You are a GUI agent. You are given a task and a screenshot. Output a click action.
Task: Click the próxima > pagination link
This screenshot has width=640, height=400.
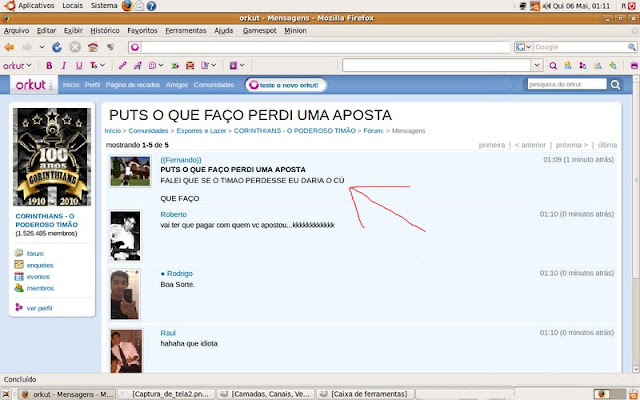pos(571,145)
